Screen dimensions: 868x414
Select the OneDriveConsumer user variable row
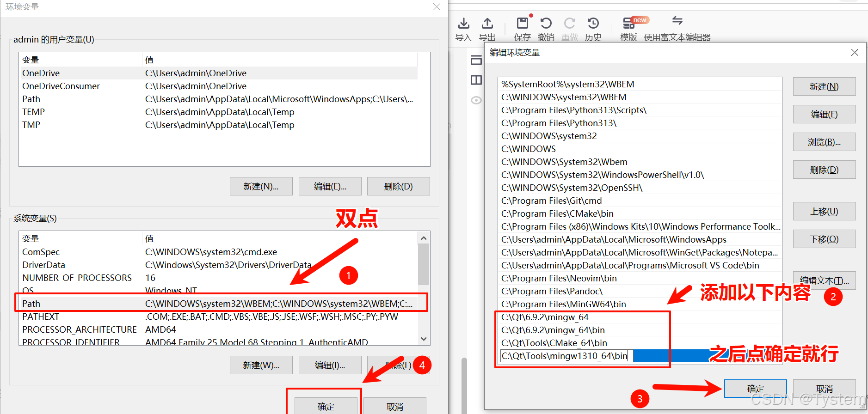tap(219, 86)
